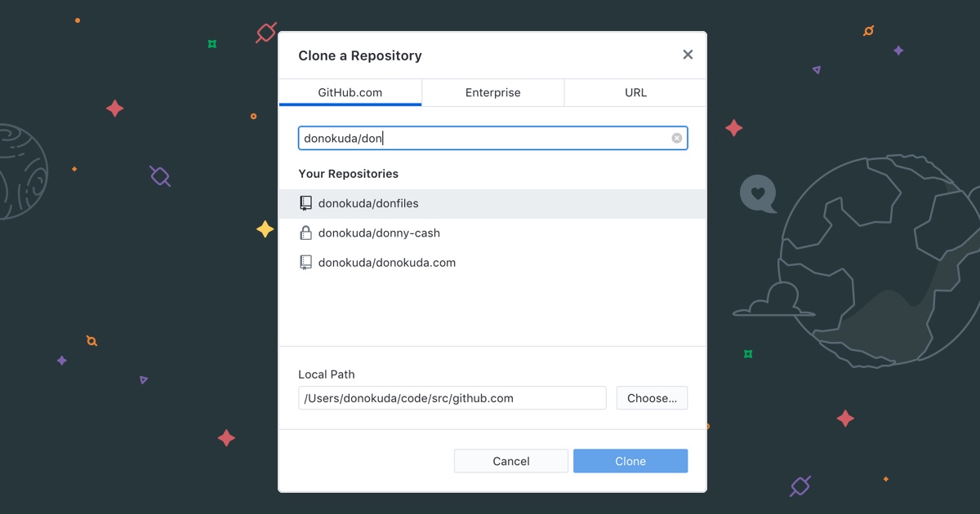Cancel the clone dialog
This screenshot has width=980, height=514.
click(x=510, y=461)
